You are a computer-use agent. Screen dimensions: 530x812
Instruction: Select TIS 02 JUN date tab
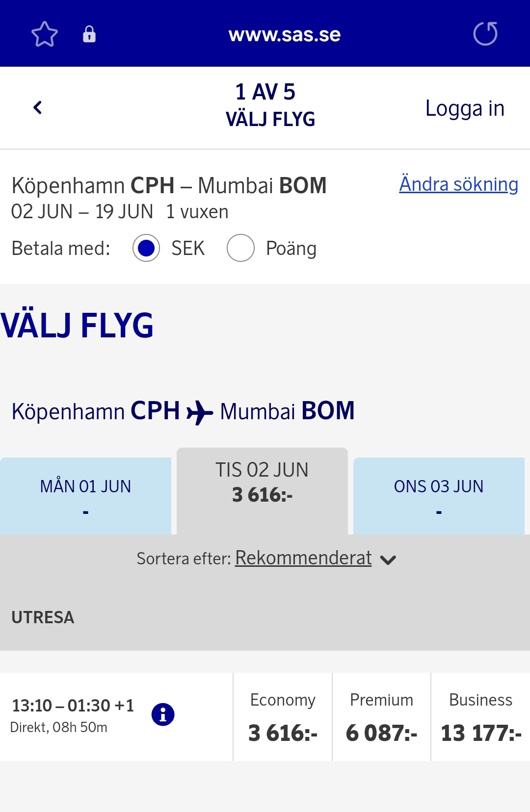tap(262, 491)
